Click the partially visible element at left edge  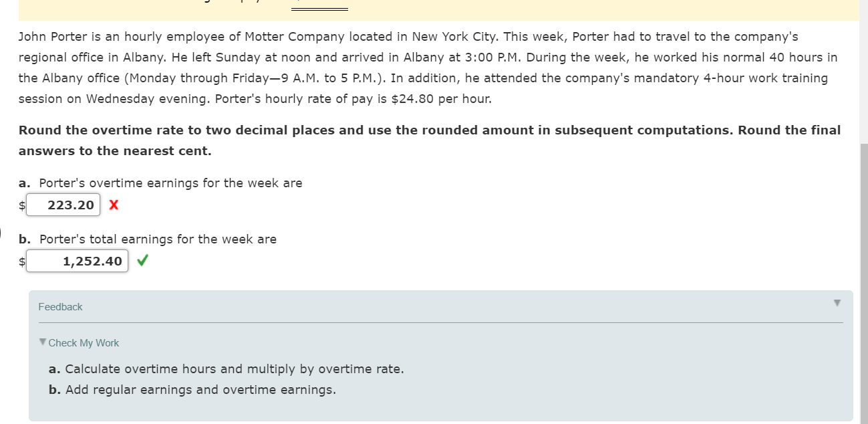(1, 231)
